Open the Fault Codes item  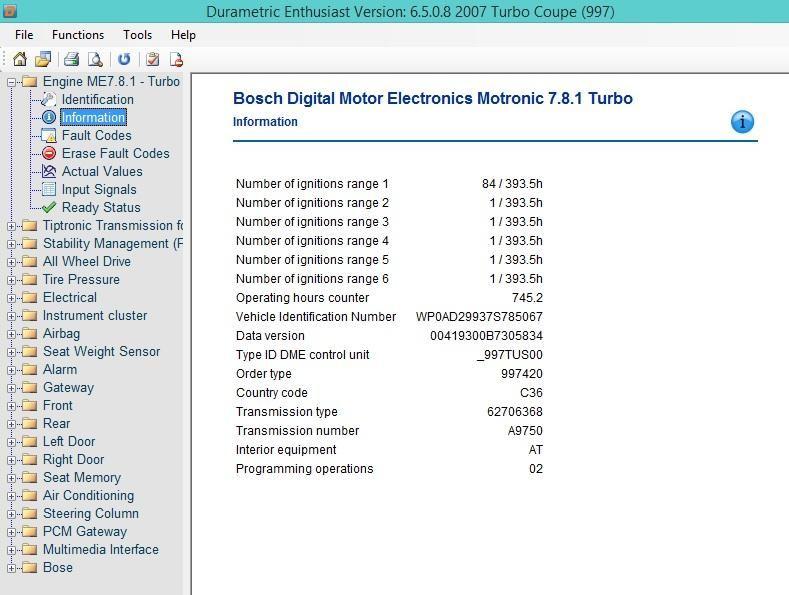click(97, 135)
